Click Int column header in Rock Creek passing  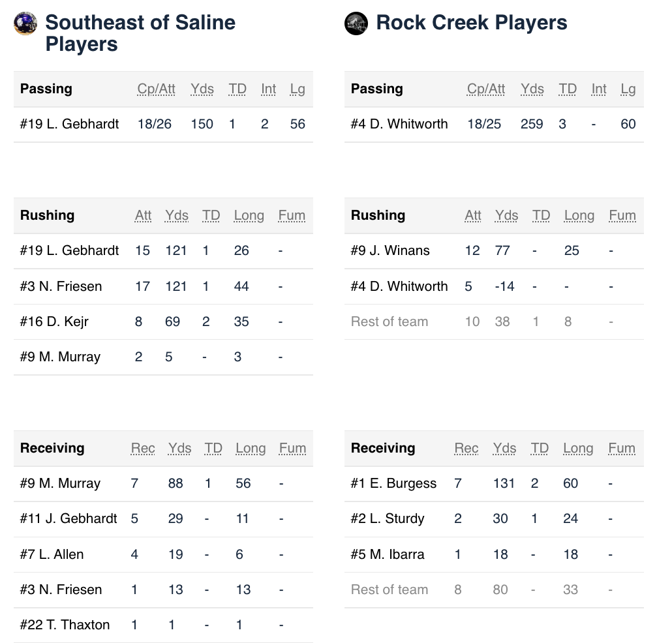[x=599, y=89]
